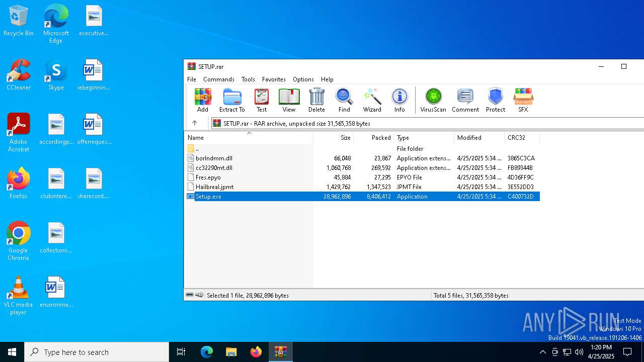The image size is (644, 362).
Task: Click the taskbar search box
Action: [97, 352]
